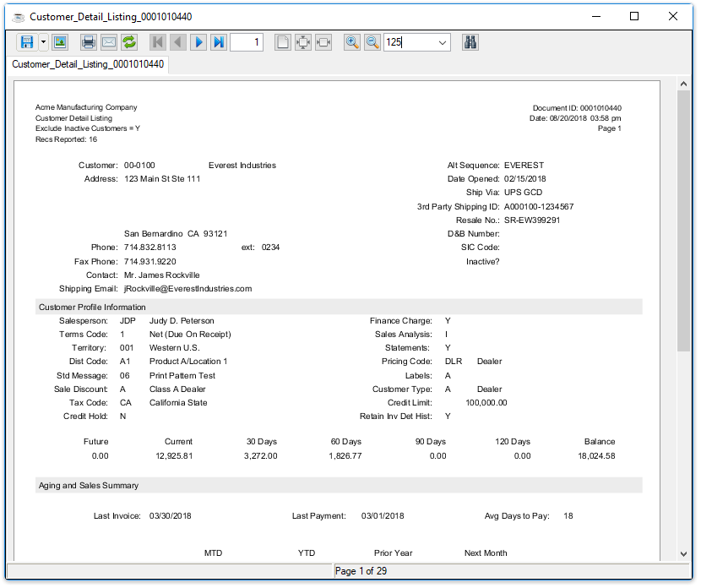The height and width of the screenshot is (588, 701).
Task: Open the save options dropdown arrow
Action: click(43, 42)
